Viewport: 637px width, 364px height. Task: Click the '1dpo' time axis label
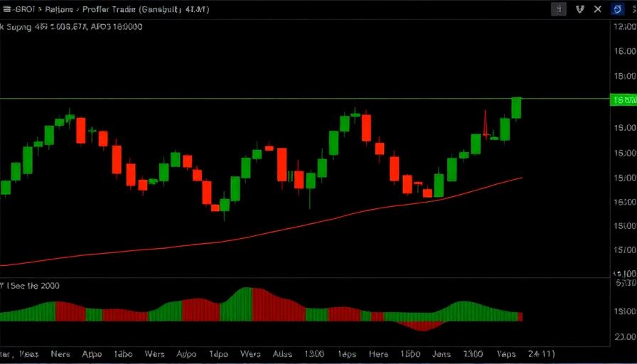click(219, 354)
